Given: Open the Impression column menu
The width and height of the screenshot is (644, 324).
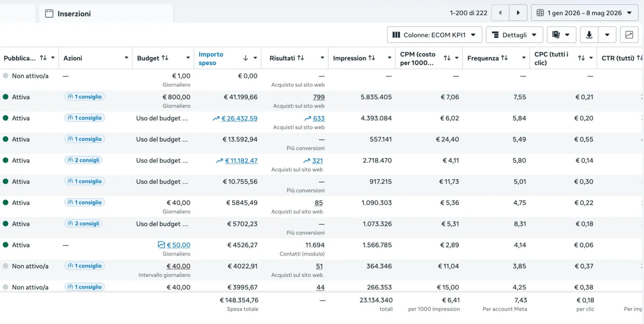Looking at the screenshot, I should click(x=390, y=58).
